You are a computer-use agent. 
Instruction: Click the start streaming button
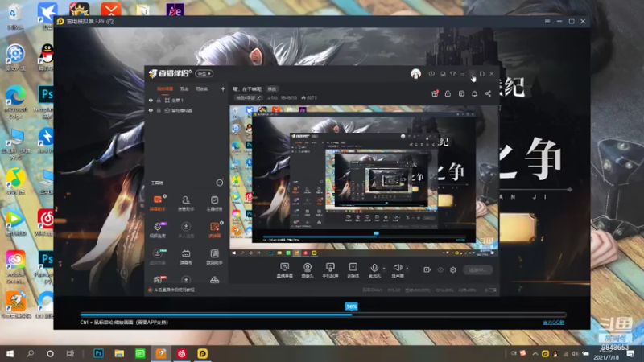[x=477, y=269]
